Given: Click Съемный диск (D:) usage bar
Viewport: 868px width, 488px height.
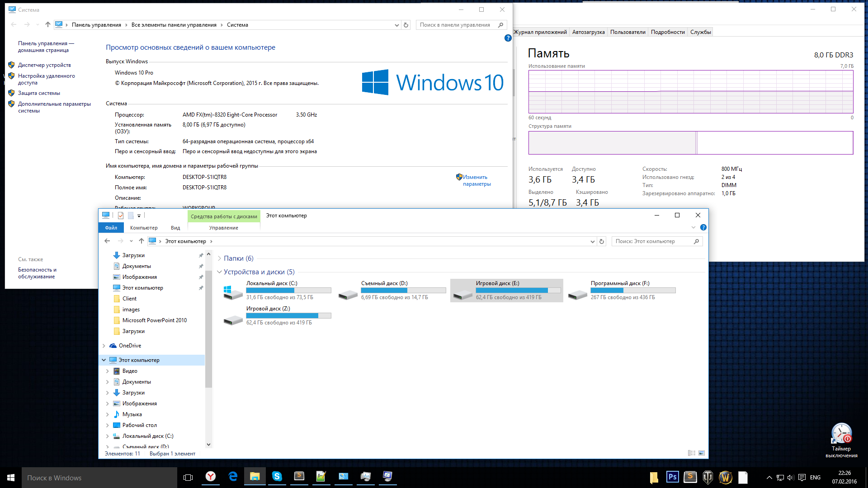Looking at the screenshot, I should pos(403,291).
